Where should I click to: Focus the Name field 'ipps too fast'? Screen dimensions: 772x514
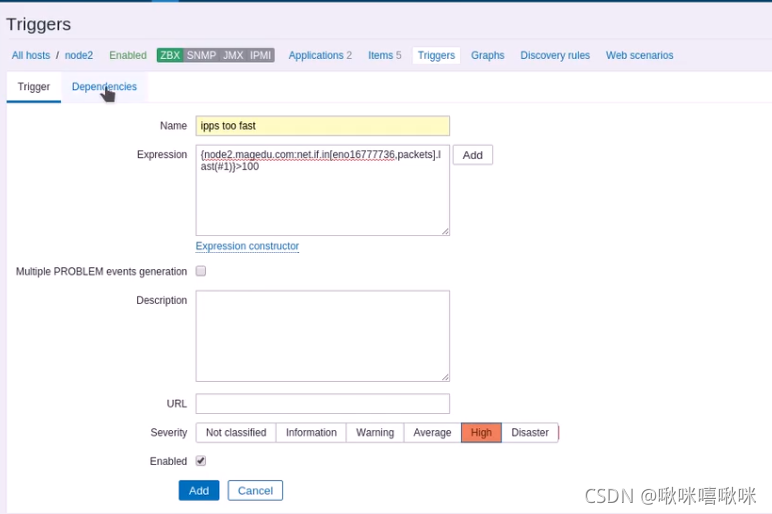click(x=322, y=126)
